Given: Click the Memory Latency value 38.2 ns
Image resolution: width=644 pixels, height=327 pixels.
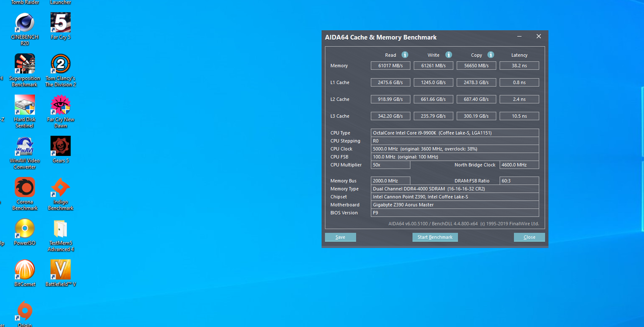Looking at the screenshot, I should [x=519, y=65].
